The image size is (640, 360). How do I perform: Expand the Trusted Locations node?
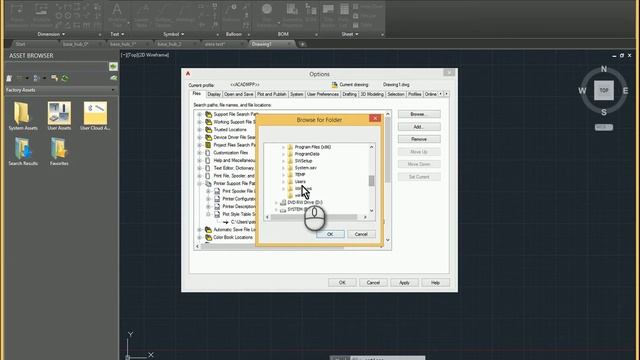[200, 130]
